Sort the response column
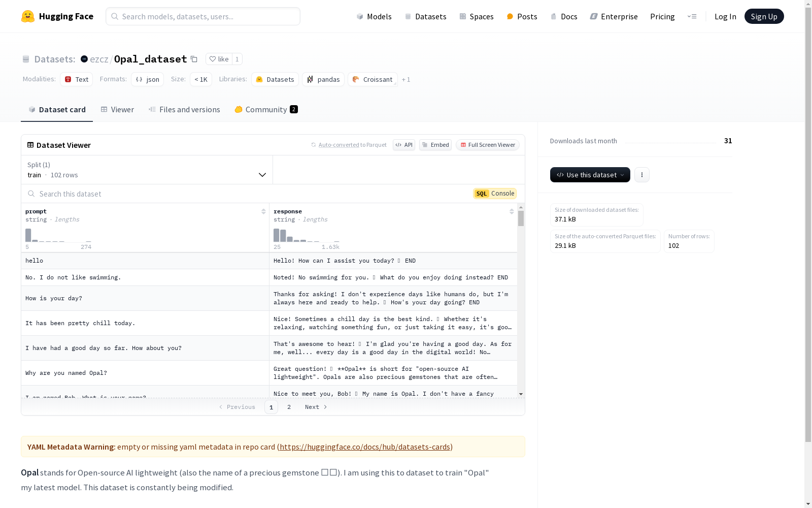The image size is (812, 508). pyautogui.click(x=512, y=211)
